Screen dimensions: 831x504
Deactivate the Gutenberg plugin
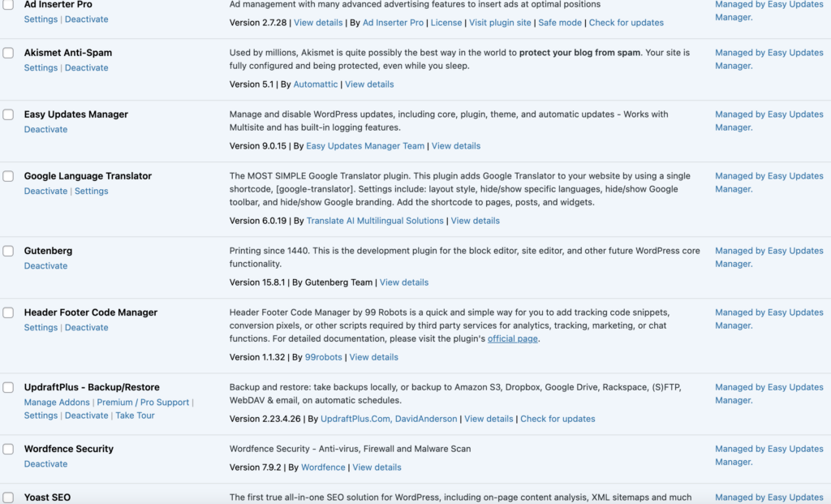(x=45, y=265)
